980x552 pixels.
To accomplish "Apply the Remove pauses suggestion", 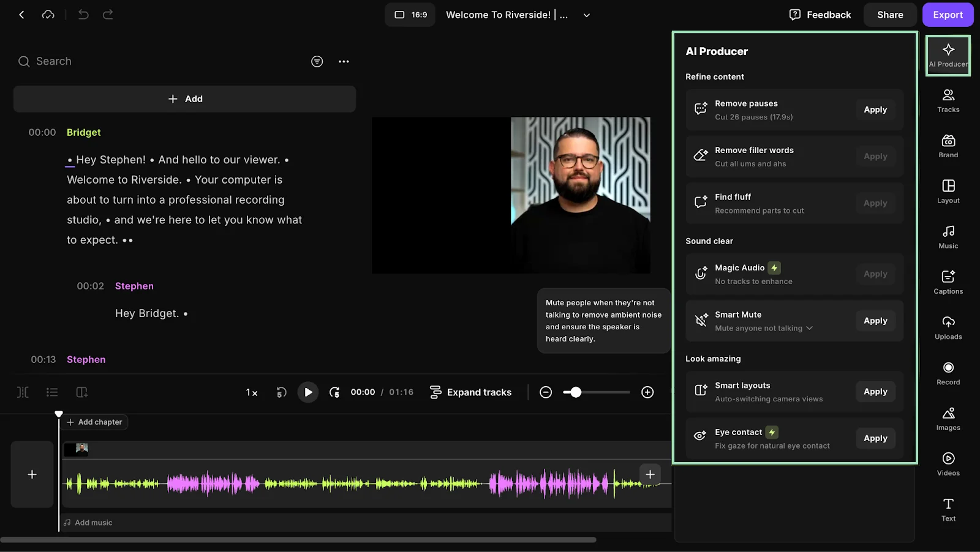I will (x=875, y=110).
